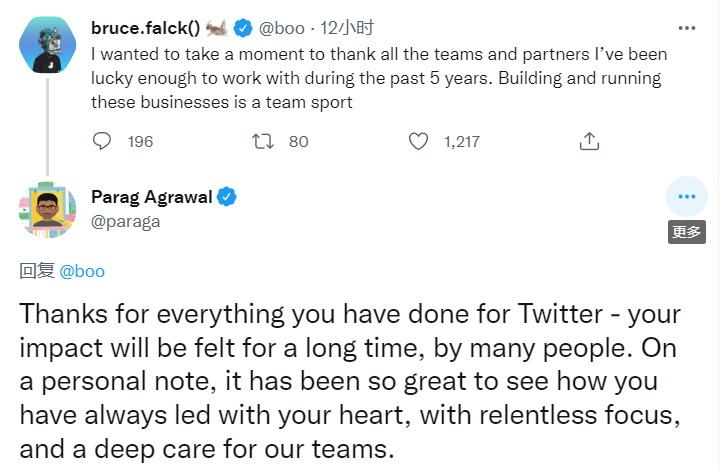Image resolution: width=722 pixels, height=471 pixels.
Task: Click the @paraga handle
Action: (x=124, y=219)
